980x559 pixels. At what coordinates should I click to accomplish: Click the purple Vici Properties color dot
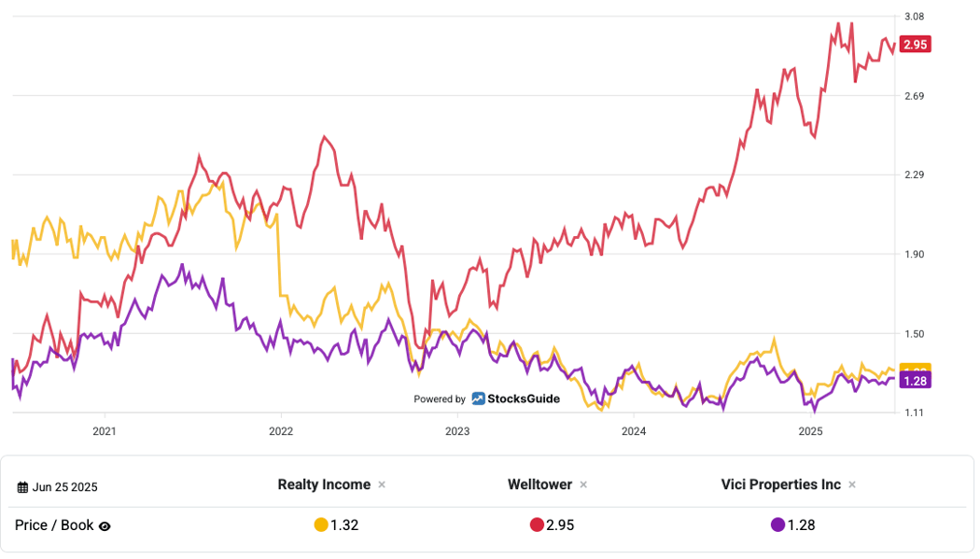click(x=777, y=524)
